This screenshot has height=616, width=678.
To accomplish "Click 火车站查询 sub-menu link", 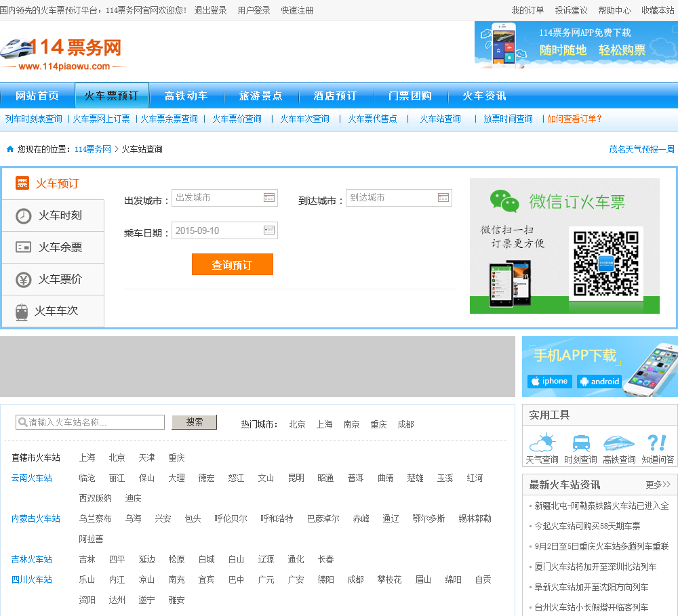I will coord(441,119).
